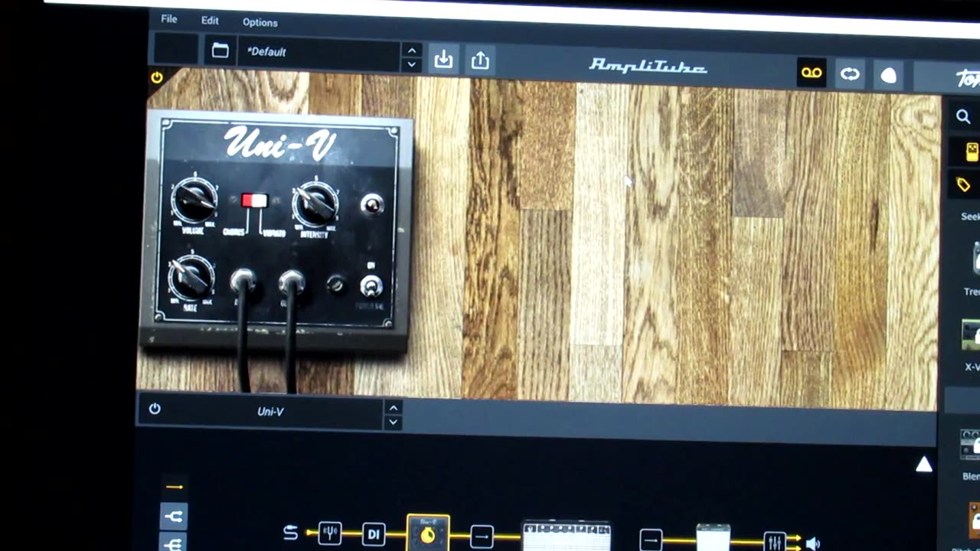Open the Uni-V model name dropdown
This screenshot has height=551, width=980.
pos(270,412)
